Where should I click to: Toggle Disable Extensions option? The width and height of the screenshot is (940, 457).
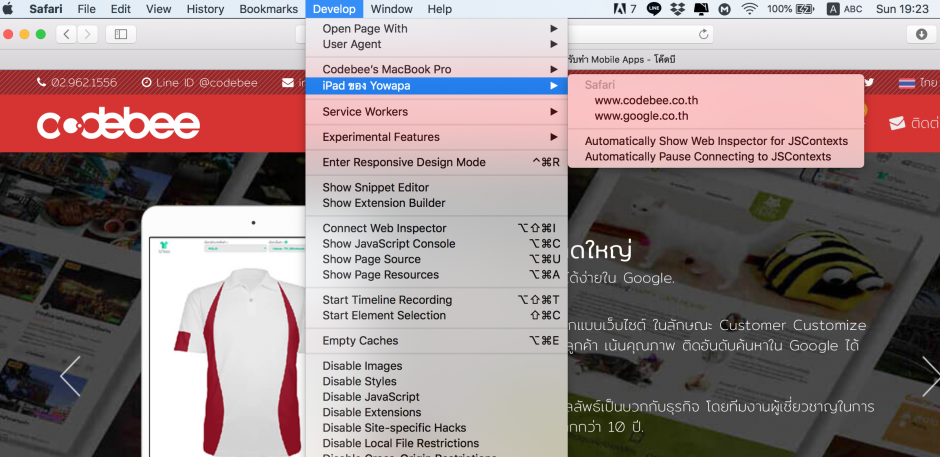436,412
